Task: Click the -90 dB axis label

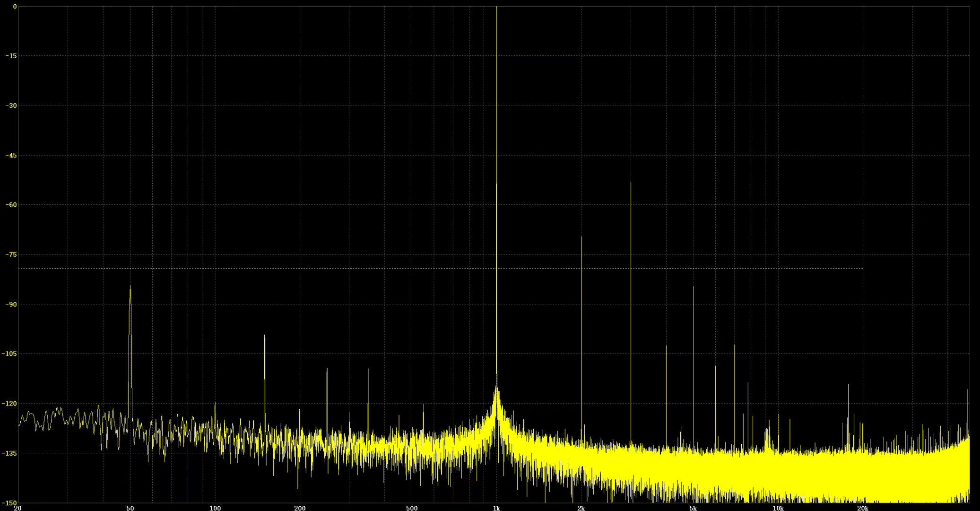Action: 11,304
